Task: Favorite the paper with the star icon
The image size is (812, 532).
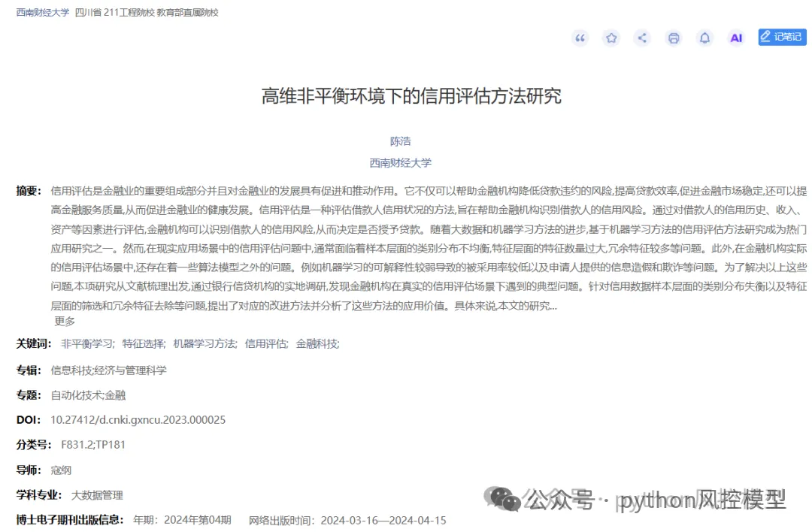Action: [x=611, y=38]
